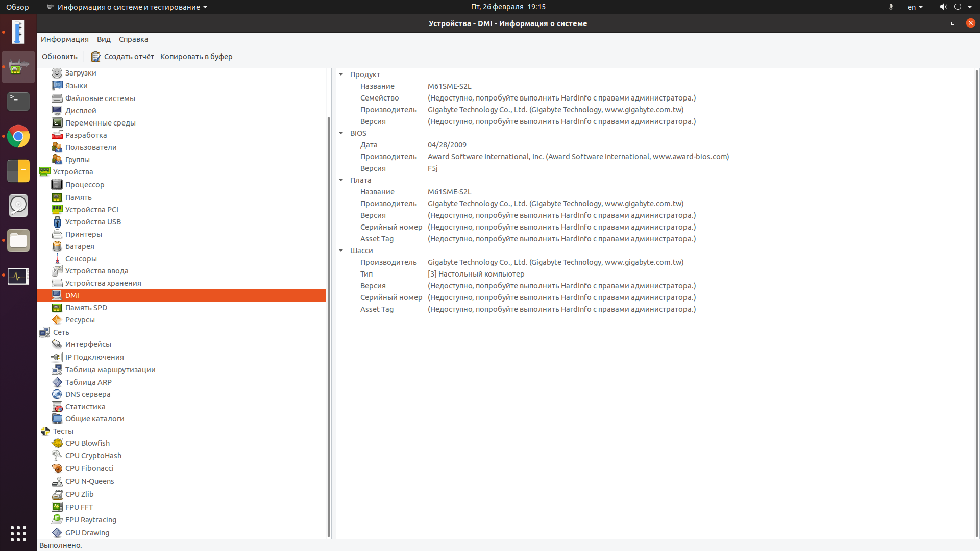Screen dimensions: 980x551
Task: Open the Справка menu
Action: tap(133, 39)
